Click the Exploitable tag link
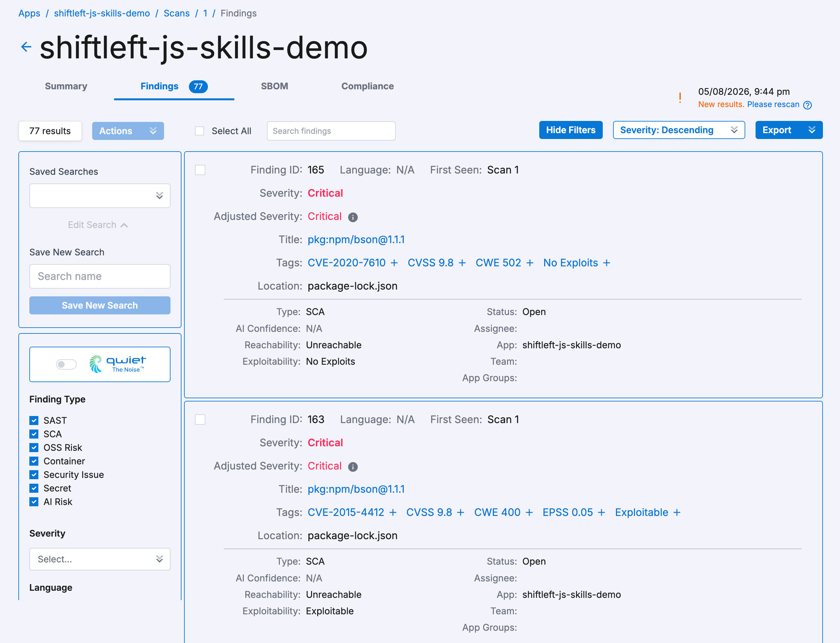Image resolution: width=840 pixels, height=643 pixels. pyautogui.click(x=641, y=512)
